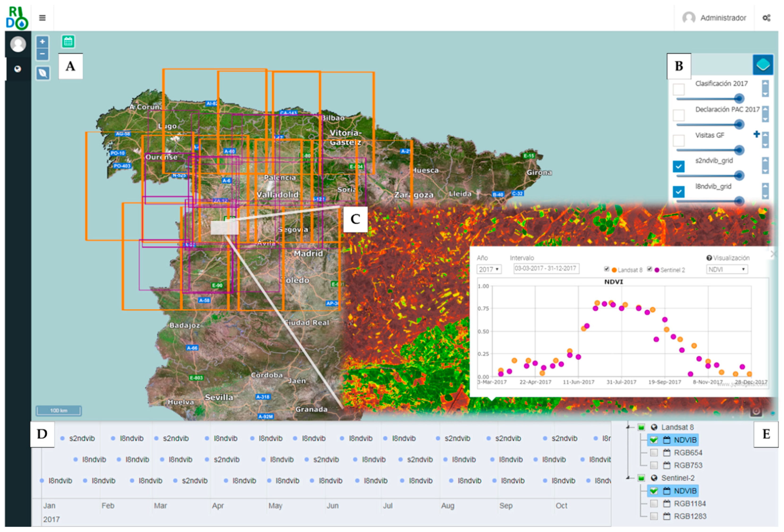Click the Intervalo date range field
Image resolution: width=784 pixels, height=532 pixels.
[546, 269]
